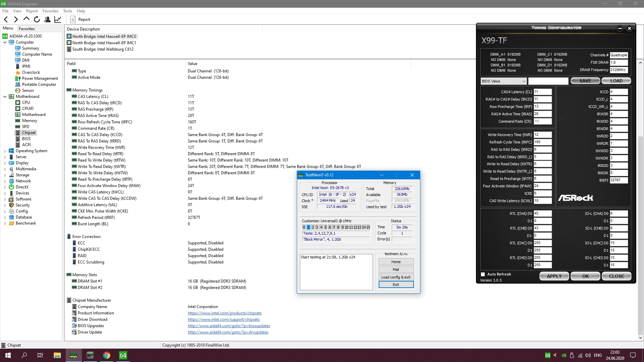Toggle test number 7 in TestMem5
644x362 pixels.
[334, 227]
